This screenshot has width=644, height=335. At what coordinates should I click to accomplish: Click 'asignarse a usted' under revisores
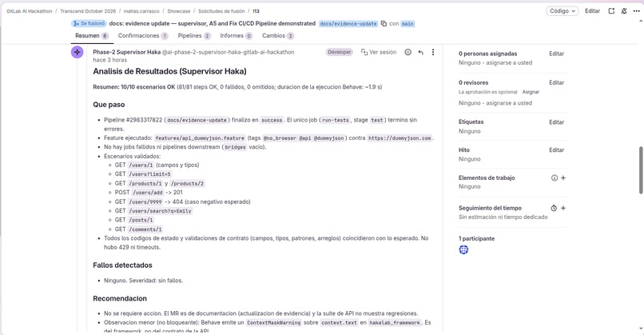coord(509,103)
